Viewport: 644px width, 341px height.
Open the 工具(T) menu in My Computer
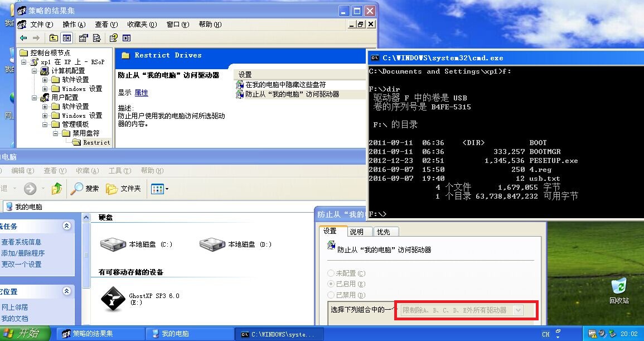(x=120, y=171)
